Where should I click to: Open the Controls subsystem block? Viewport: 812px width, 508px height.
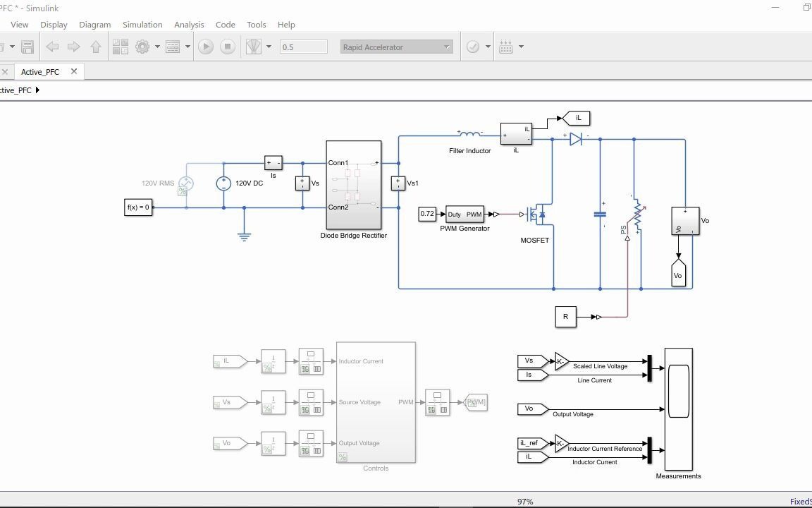click(x=376, y=402)
